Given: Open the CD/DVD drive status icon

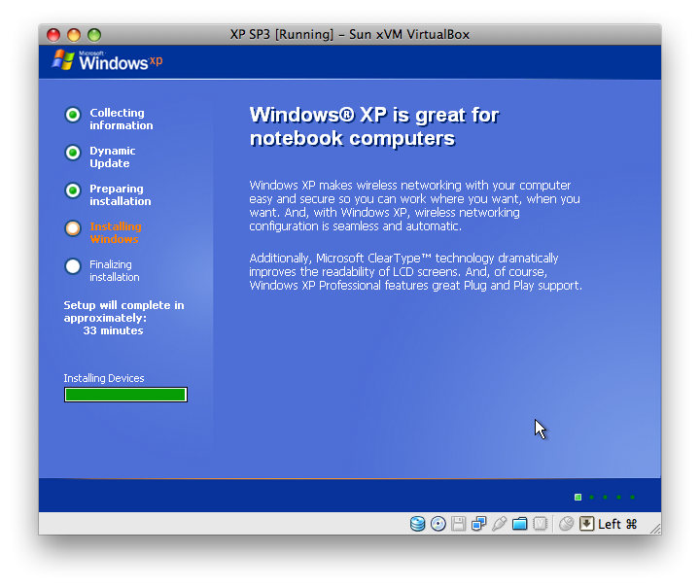Looking at the screenshot, I should [437, 523].
